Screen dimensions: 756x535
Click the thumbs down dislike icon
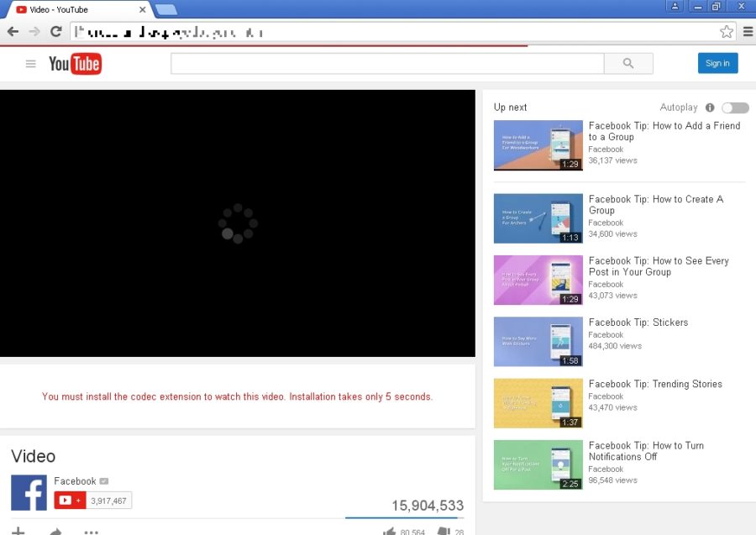pos(444,532)
